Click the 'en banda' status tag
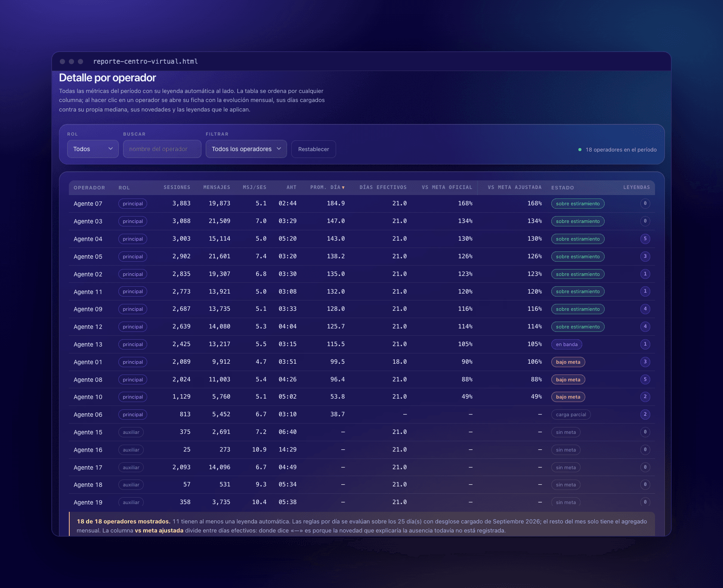Viewport: 723px width, 588px height. (566, 344)
